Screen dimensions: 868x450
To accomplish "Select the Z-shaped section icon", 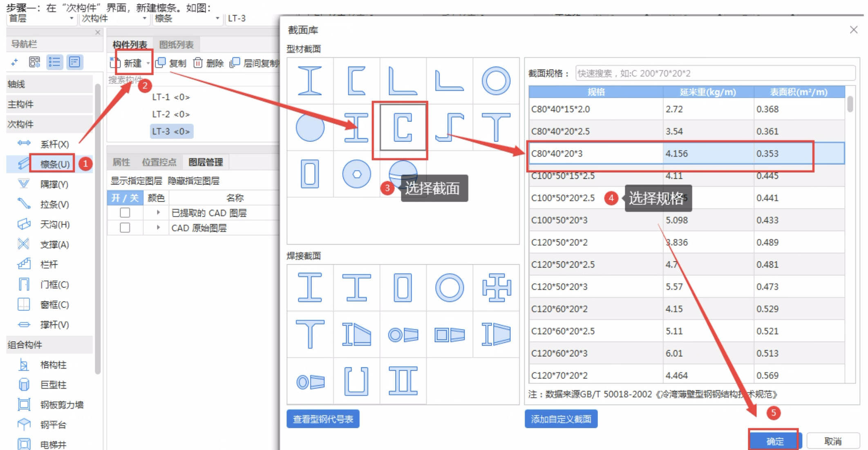I will [449, 127].
